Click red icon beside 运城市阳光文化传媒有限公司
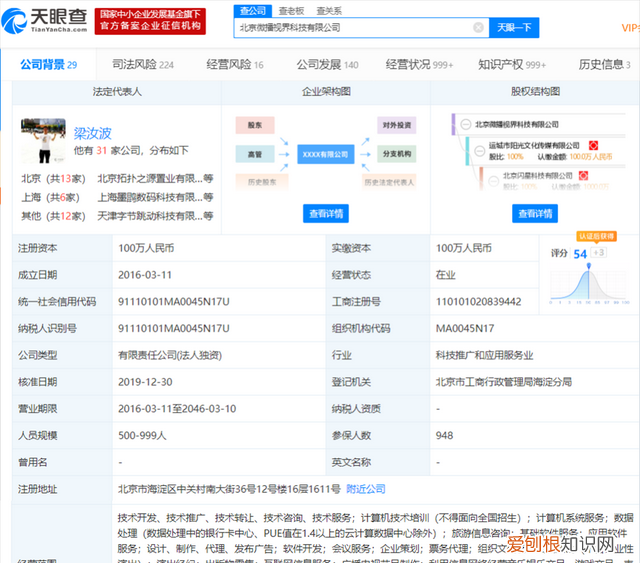640x563 pixels. [593, 145]
